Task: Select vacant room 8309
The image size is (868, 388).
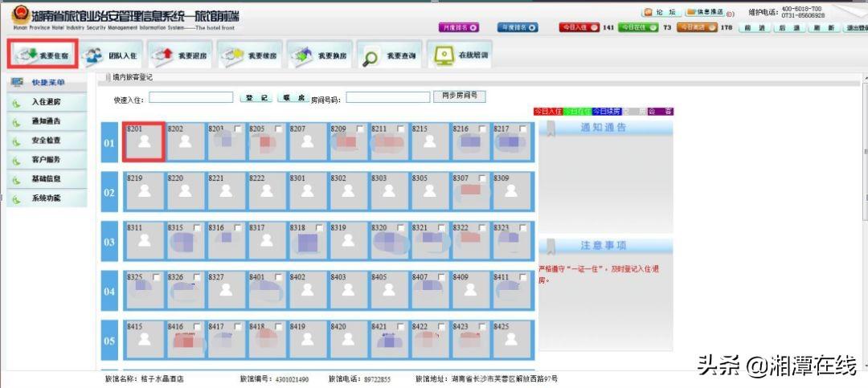Action: pos(511,191)
